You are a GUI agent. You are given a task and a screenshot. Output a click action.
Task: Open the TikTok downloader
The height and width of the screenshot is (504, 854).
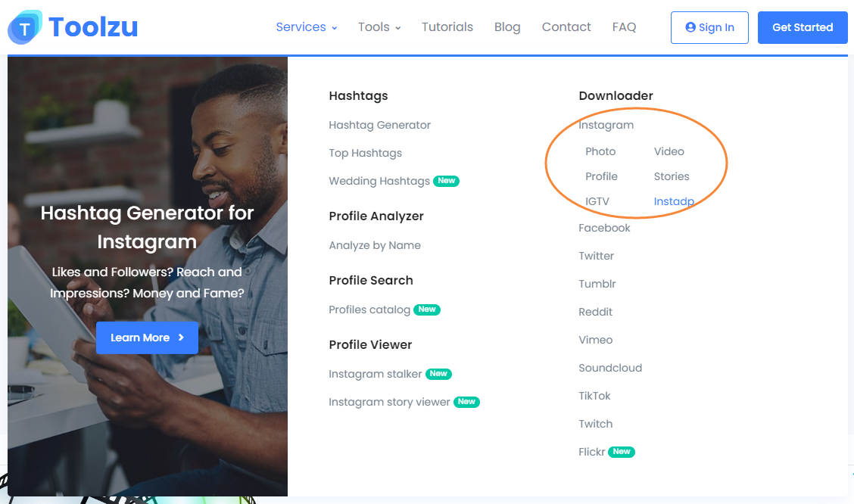(594, 397)
